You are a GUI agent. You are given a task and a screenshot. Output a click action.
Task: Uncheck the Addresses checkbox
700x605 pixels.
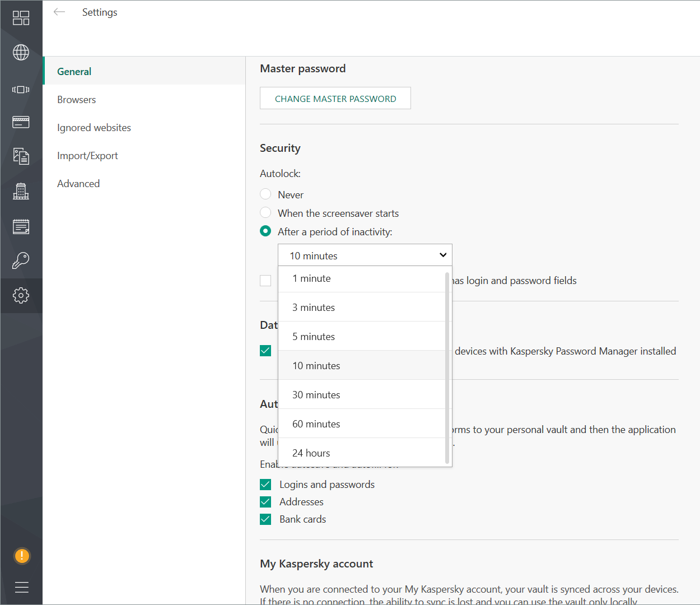265,502
